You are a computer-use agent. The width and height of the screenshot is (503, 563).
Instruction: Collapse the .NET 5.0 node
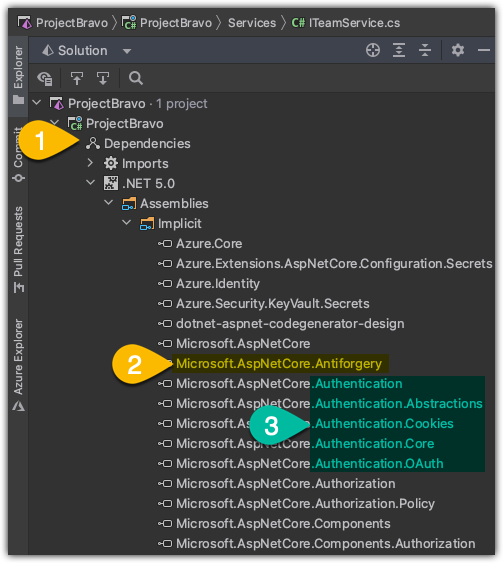pos(91,183)
